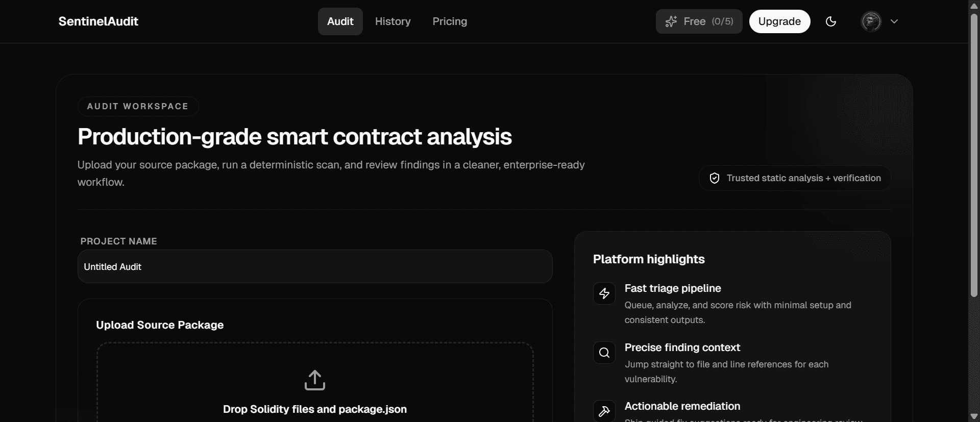Click the lightning Fast triage pipeline icon
Viewport: 980px width, 422px height.
pyautogui.click(x=604, y=293)
